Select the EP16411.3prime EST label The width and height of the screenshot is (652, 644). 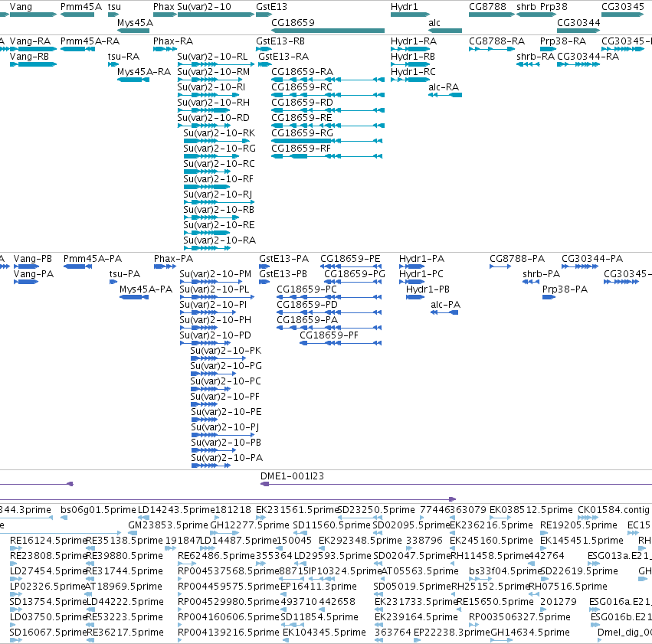[x=319, y=587]
